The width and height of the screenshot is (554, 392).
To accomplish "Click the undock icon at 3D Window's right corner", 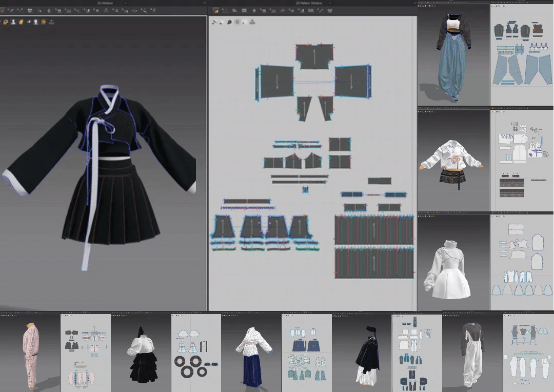I will [x=204, y=3].
